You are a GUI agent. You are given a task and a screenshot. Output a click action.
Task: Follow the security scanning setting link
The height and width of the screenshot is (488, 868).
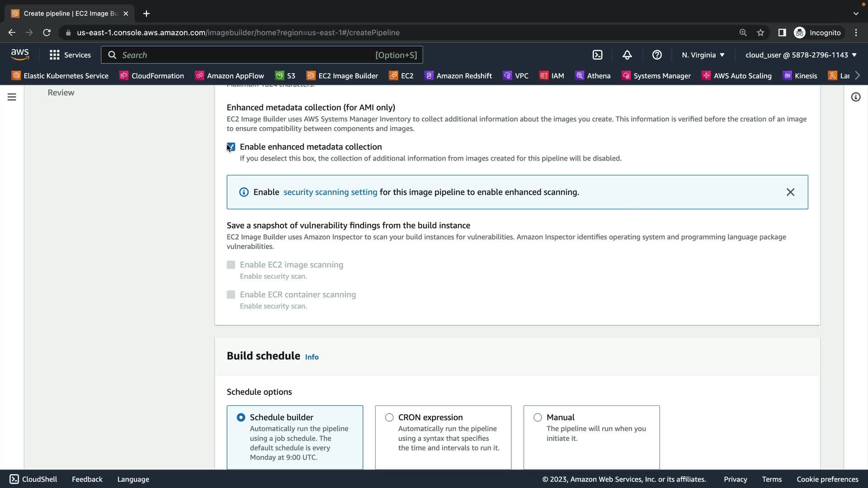(x=330, y=192)
